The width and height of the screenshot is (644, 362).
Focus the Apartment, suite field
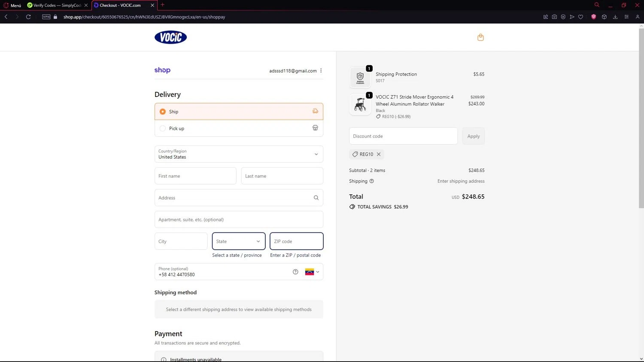pos(239,220)
